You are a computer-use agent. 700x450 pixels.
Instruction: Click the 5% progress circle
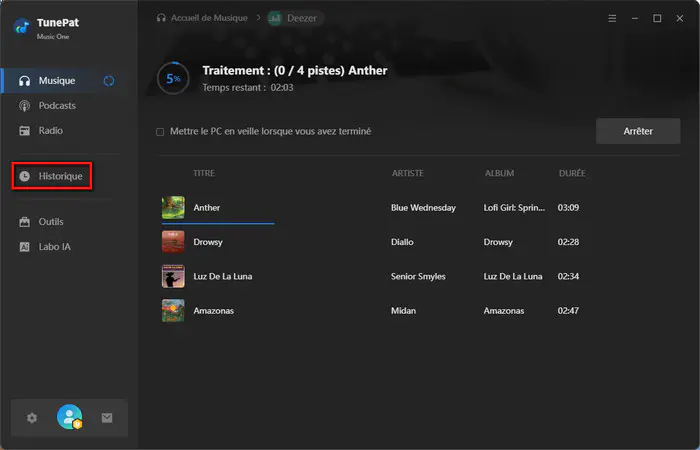[173, 79]
